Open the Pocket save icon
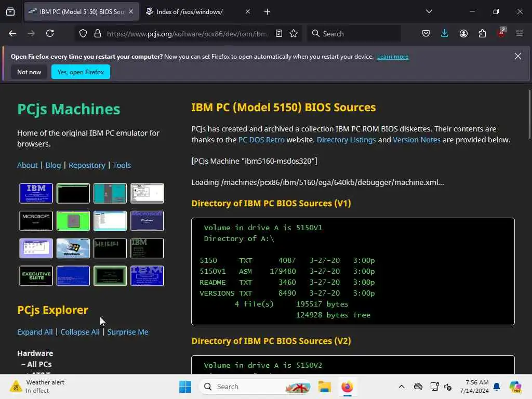The image size is (532, 399). point(426,33)
